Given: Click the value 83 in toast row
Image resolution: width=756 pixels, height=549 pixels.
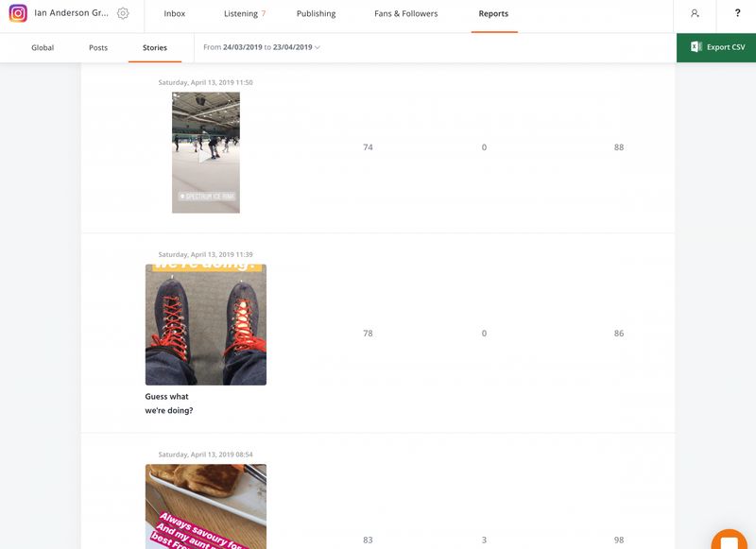Looking at the screenshot, I should [x=368, y=540].
